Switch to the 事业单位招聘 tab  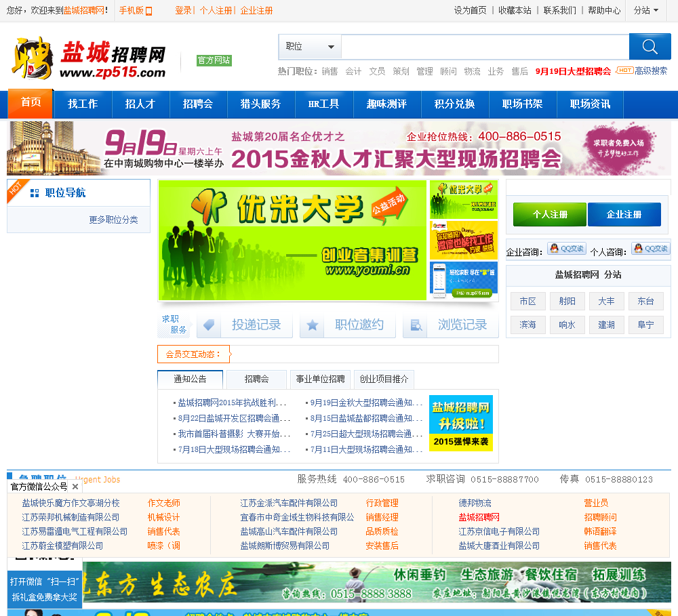point(321,379)
